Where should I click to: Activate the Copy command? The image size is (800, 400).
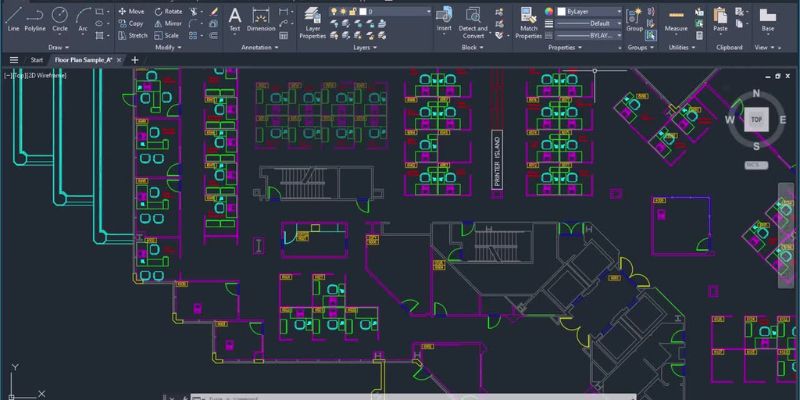pyautogui.click(x=131, y=23)
